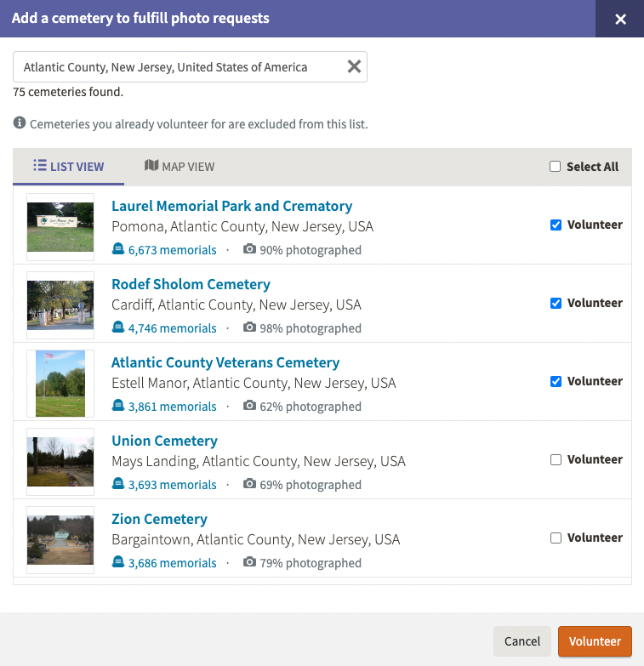Click the '62% photographed' text
Image resolution: width=644 pixels, height=666 pixels.
click(311, 406)
